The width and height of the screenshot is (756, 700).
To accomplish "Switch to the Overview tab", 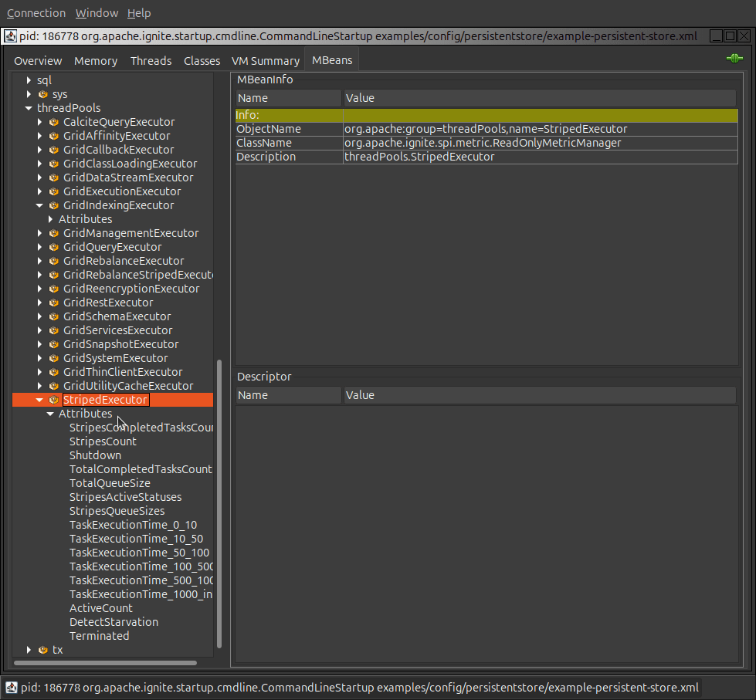I will click(38, 61).
